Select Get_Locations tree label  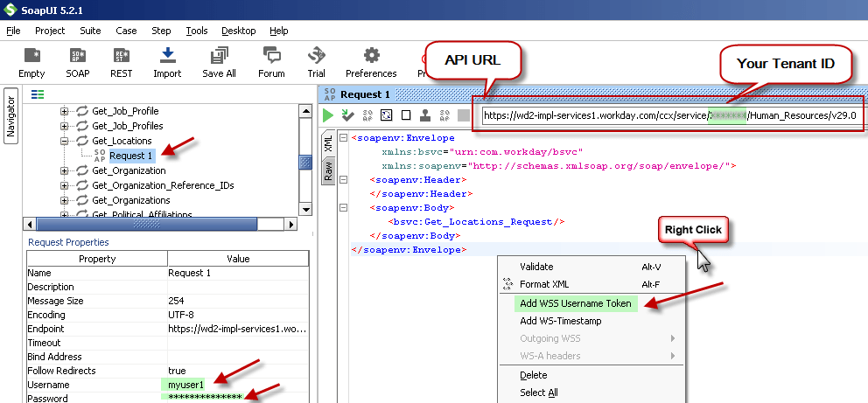(122, 141)
